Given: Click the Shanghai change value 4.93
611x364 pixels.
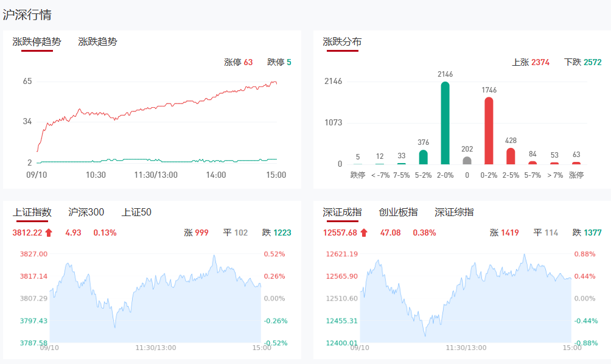Looking at the screenshot, I should coord(73,233).
